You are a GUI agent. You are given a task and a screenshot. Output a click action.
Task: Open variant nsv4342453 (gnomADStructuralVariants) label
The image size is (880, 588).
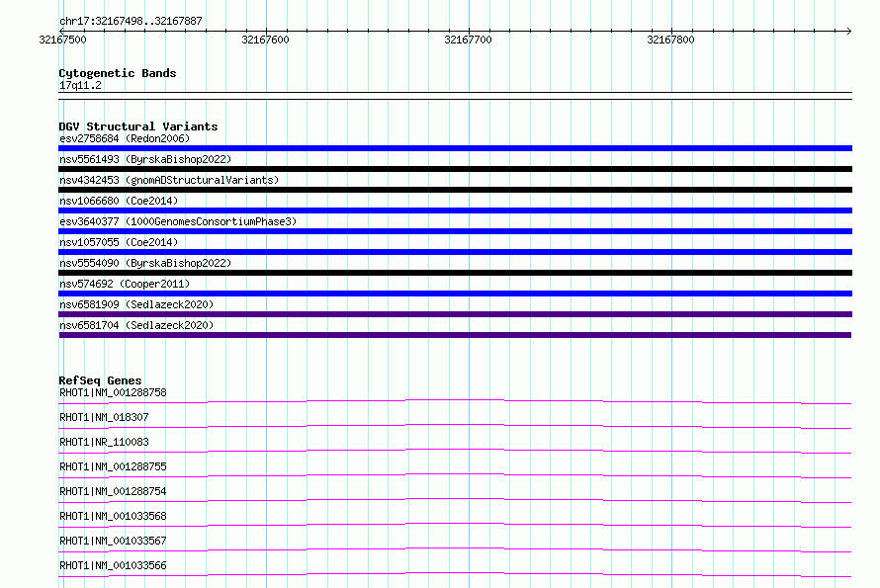pos(169,180)
